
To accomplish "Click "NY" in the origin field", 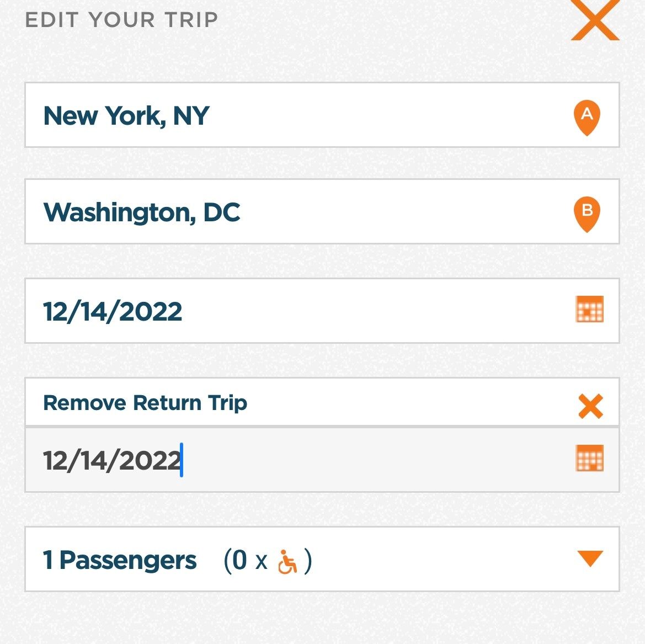I will (x=191, y=116).
